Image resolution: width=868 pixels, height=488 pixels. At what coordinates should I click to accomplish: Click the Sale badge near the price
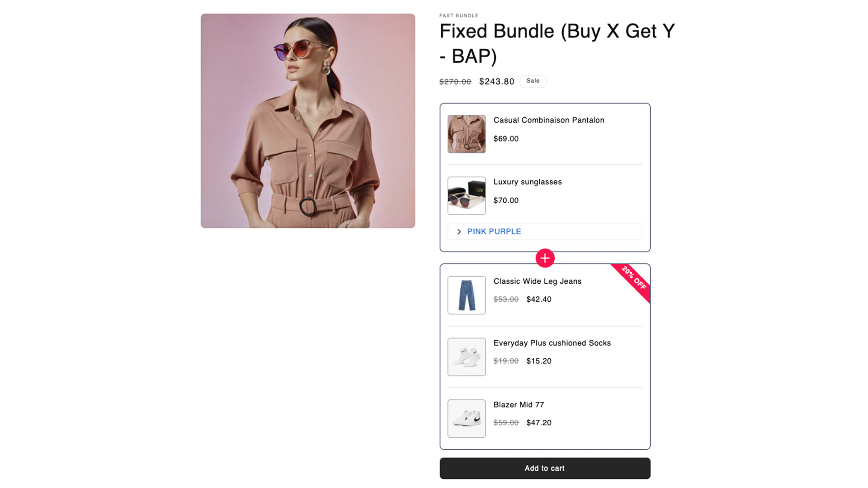tap(533, 81)
